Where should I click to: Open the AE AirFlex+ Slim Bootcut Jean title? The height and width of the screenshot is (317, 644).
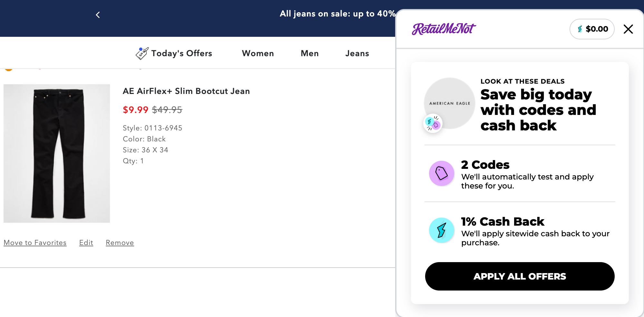coord(186,91)
